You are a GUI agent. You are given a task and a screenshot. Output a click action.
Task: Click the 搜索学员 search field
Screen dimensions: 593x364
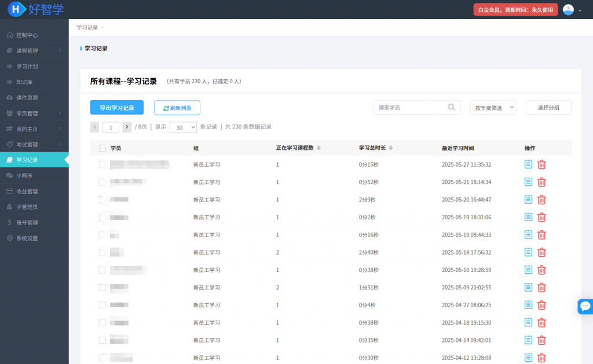417,107
